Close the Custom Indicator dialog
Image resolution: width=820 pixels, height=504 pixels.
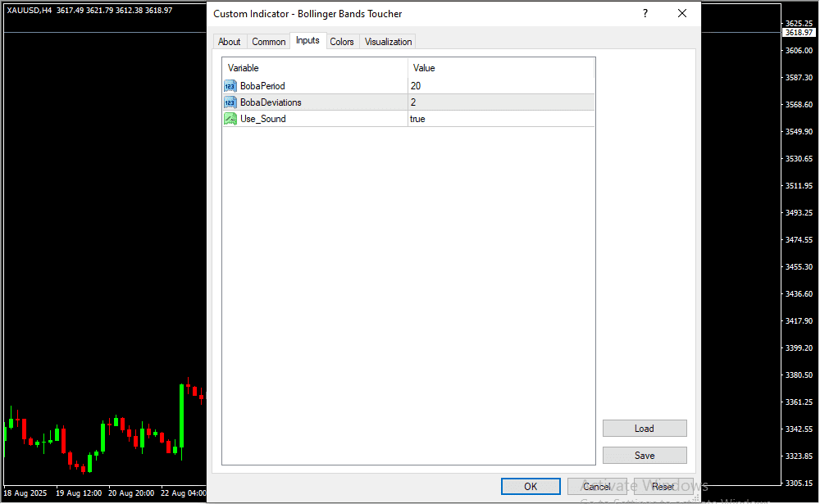681,14
